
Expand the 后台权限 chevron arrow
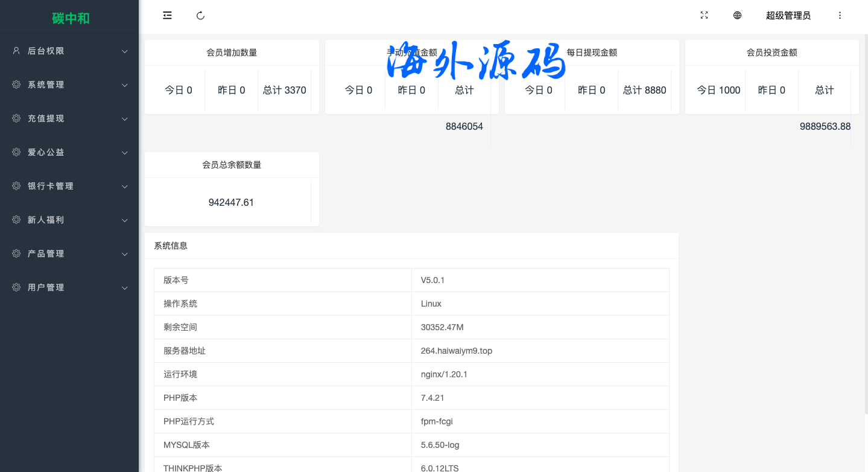click(125, 51)
